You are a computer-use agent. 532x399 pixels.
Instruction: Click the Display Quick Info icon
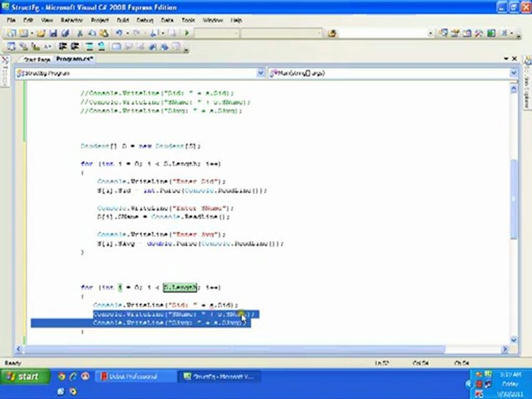coord(35,47)
